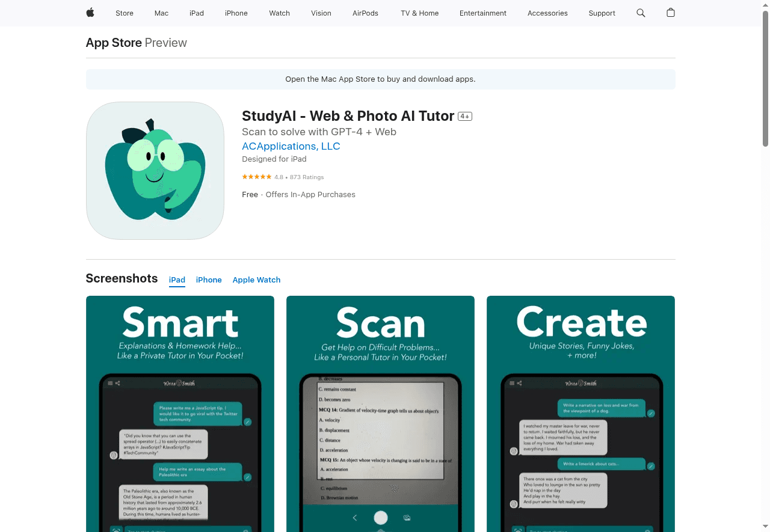Viewport: 770px width, 532px height.
Task: Click the App Store heading link
Action: click(114, 43)
